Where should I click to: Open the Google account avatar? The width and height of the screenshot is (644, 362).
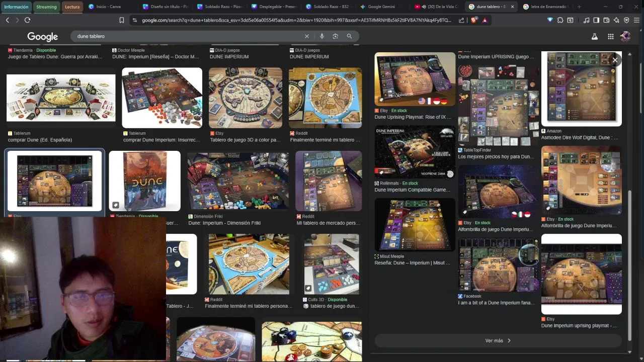(x=625, y=37)
